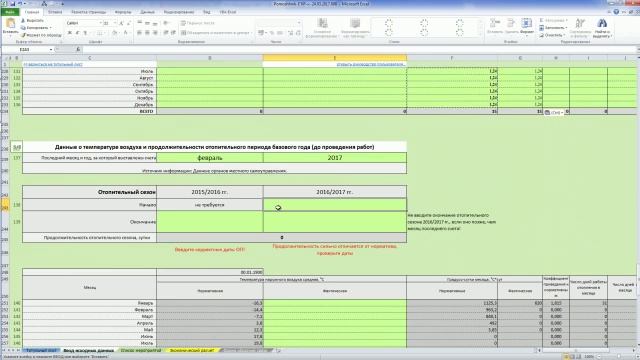Screen dimensions: 640x360
Task: Switch to the View (Вид) tab
Action: point(207,12)
